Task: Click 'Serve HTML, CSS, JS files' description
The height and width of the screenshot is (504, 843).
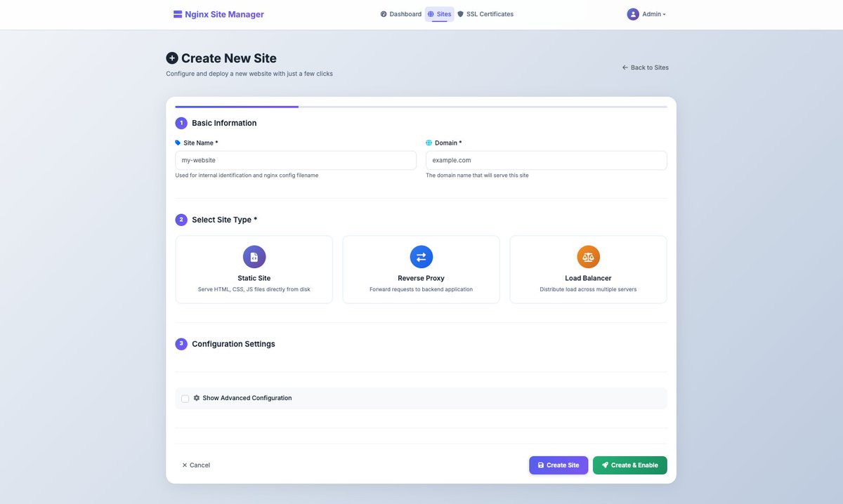Action: 254,289
